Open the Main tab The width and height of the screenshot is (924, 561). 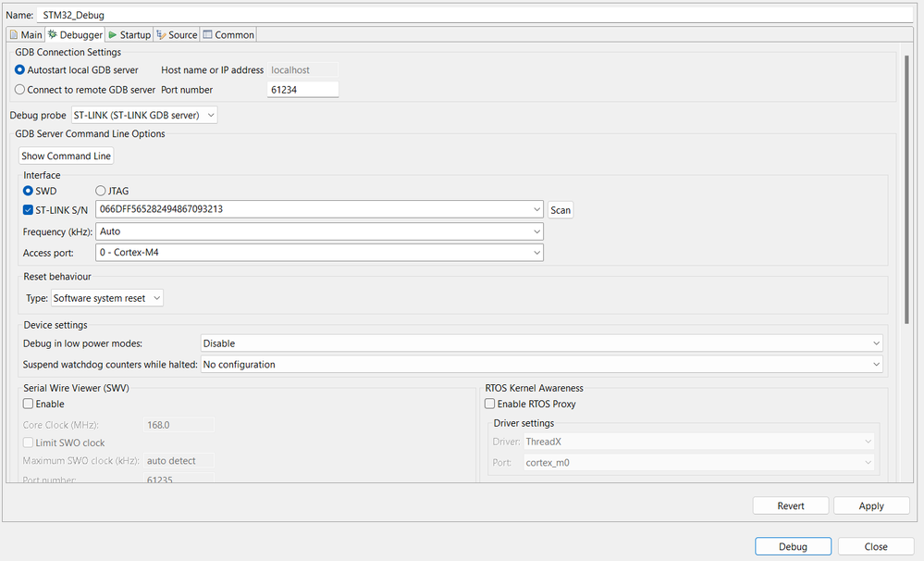pyautogui.click(x=26, y=35)
